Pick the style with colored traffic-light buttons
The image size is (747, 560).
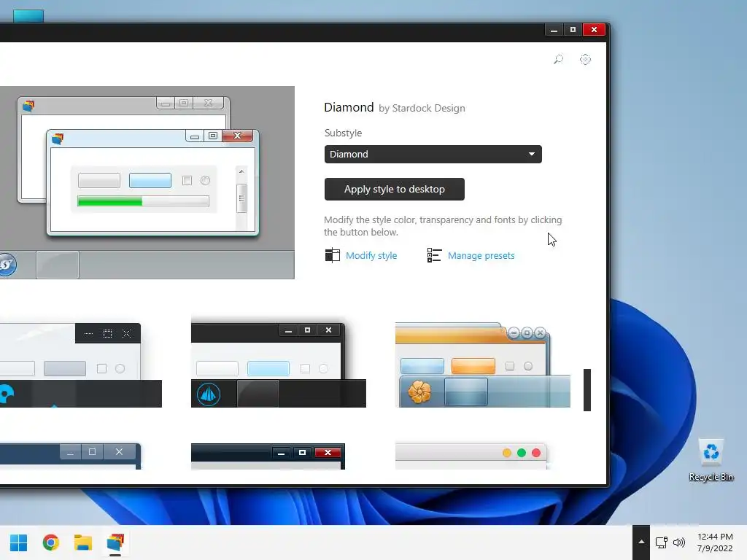click(471, 456)
